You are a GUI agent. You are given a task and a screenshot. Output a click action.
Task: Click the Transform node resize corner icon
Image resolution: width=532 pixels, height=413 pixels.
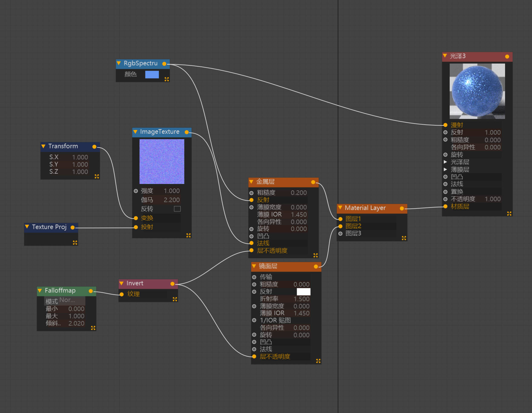pyautogui.click(x=97, y=176)
